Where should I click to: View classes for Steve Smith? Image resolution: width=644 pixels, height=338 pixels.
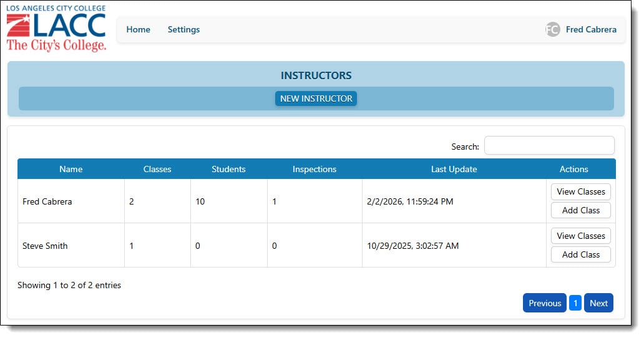580,236
